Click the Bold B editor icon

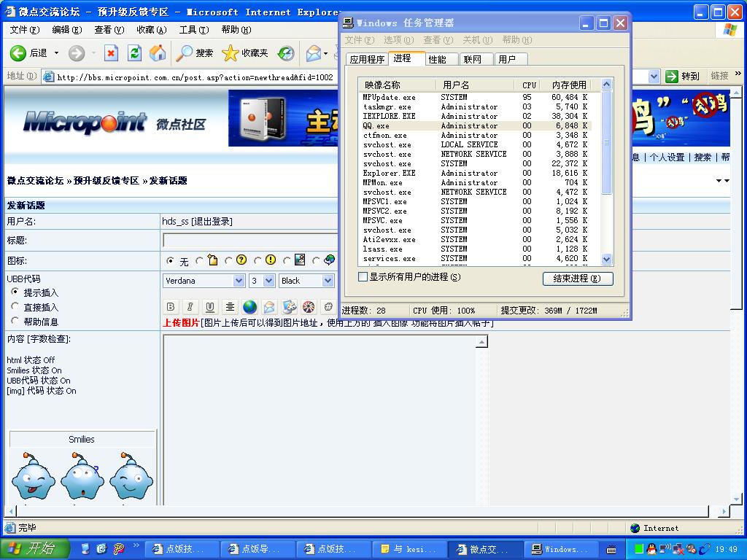pos(171,307)
